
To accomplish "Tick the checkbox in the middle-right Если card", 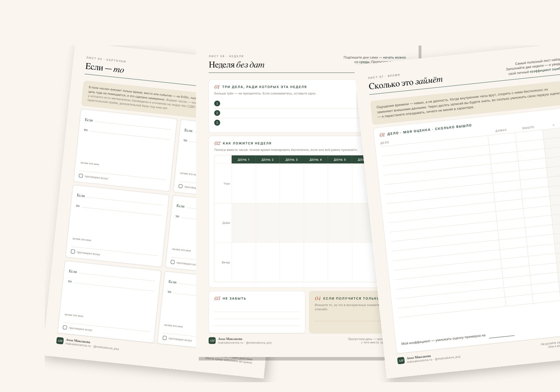I will coord(173,262).
